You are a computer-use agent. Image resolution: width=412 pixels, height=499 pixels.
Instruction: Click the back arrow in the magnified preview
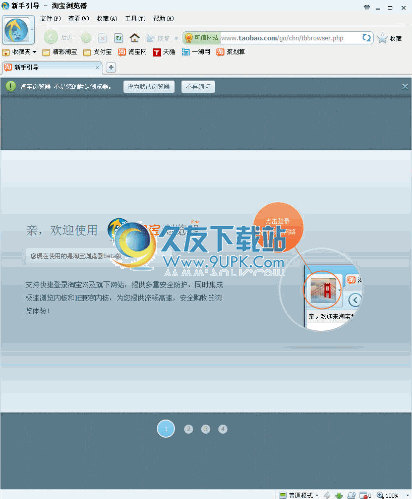point(355,300)
